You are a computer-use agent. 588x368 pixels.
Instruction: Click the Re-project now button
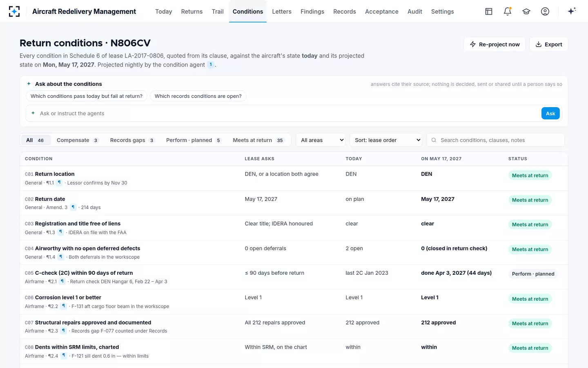pos(494,44)
